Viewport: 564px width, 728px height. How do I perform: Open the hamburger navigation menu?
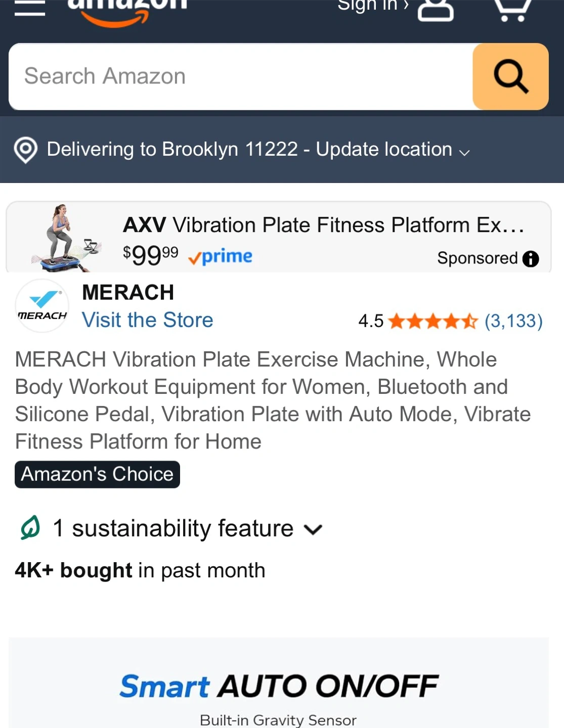(29, 8)
